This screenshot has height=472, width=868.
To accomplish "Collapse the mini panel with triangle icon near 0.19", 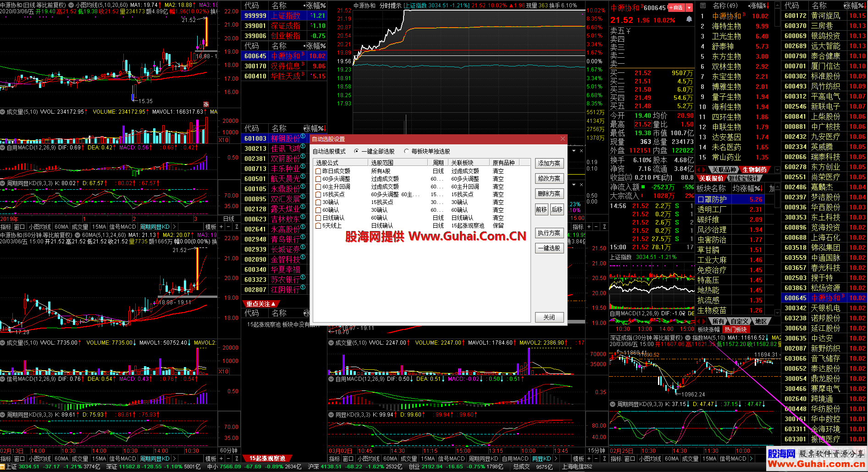I will (x=574, y=151).
